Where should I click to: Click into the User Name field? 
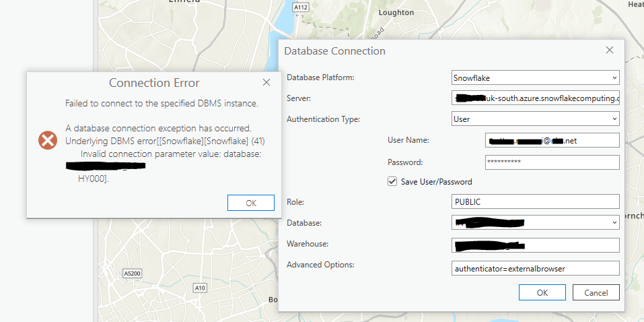click(x=552, y=140)
